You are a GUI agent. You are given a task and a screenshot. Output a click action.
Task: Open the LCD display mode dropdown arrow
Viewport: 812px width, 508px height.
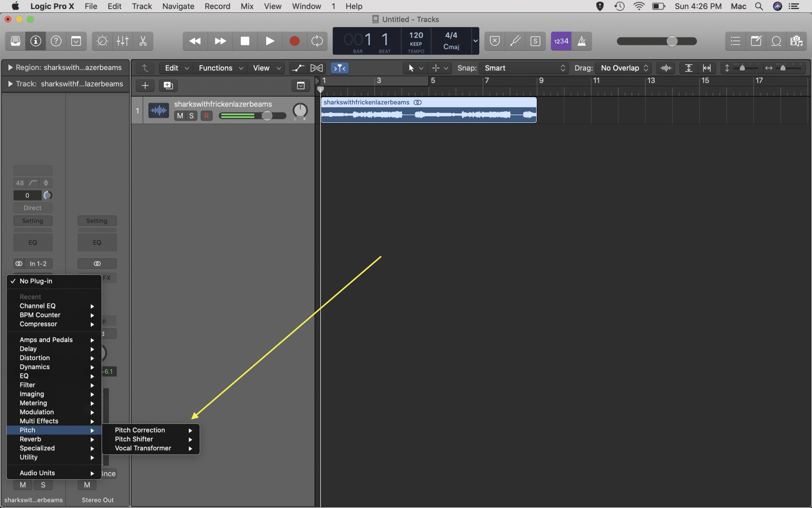pos(475,41)
